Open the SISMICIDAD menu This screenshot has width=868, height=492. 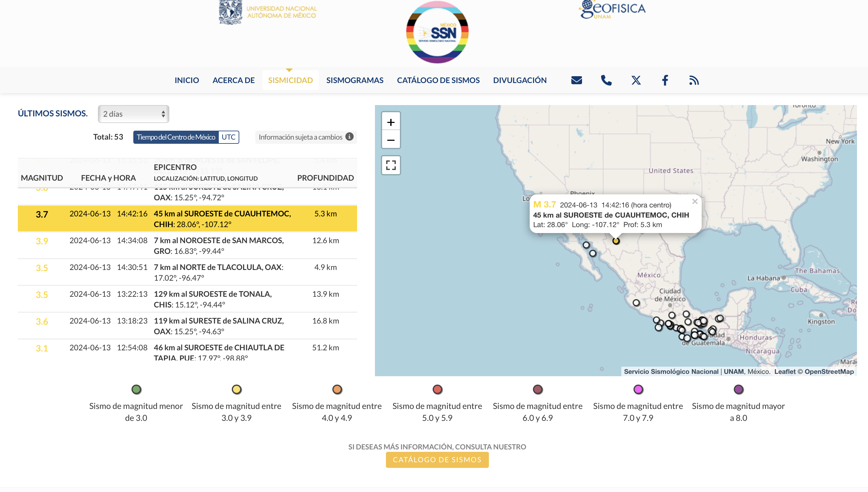click(x=290, y=80)
